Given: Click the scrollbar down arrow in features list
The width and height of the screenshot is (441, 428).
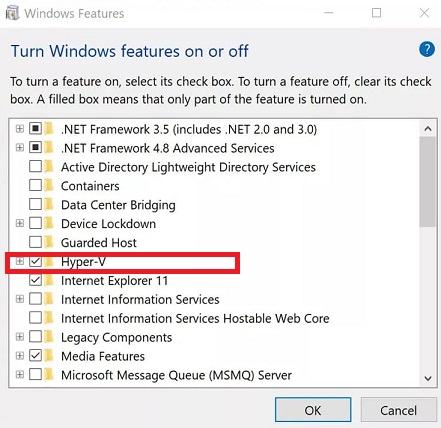Looking at the screenshot, I should tap(428, 378).
